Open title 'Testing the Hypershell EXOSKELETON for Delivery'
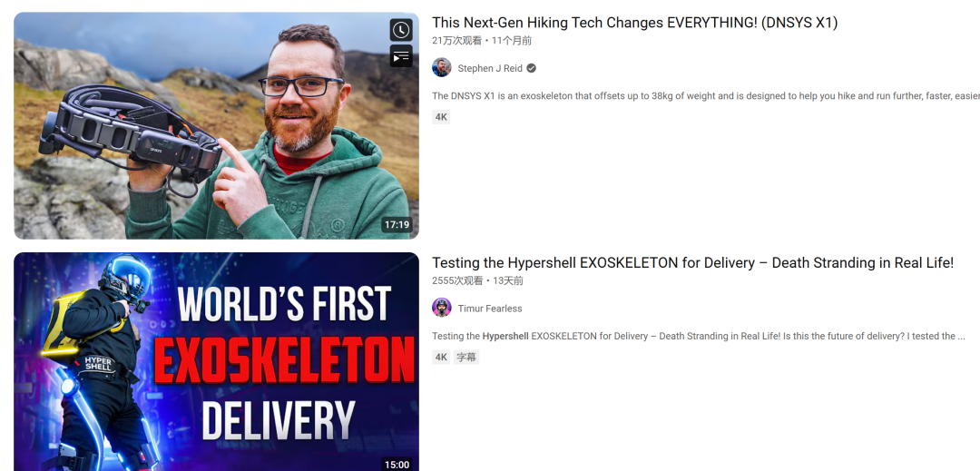 tap(692, 263)
